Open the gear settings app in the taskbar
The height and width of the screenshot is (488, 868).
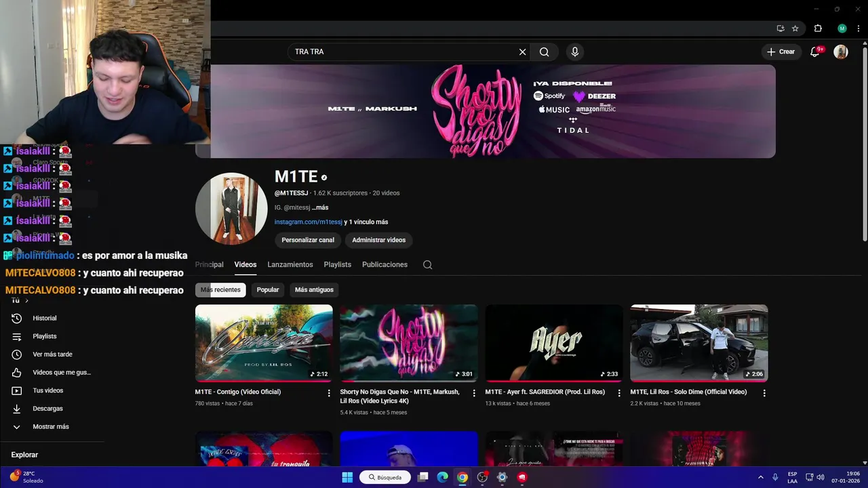(502, 477)
